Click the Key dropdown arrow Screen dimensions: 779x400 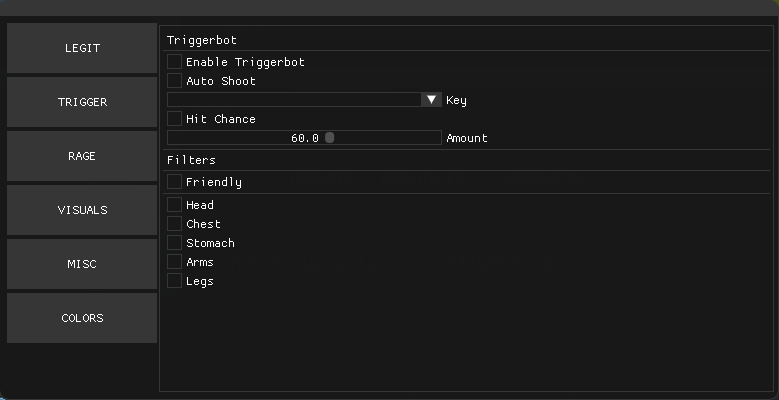(x=431, y=100)
